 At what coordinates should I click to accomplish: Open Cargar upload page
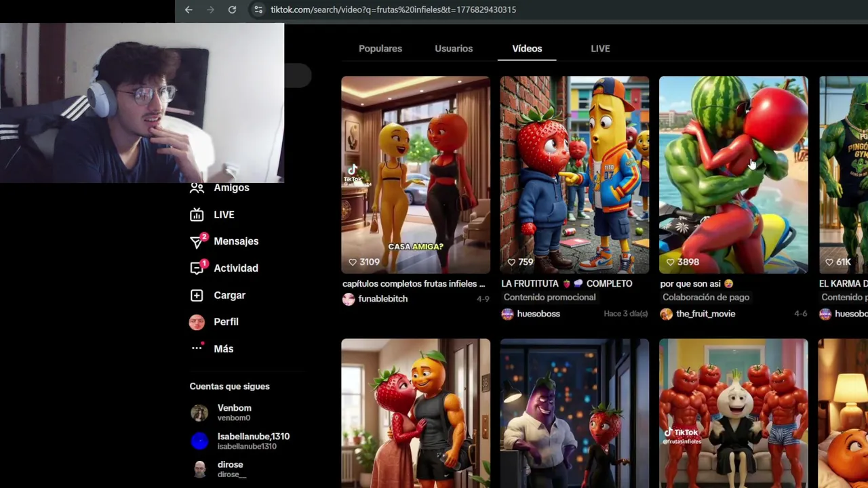tap(229, 296)
